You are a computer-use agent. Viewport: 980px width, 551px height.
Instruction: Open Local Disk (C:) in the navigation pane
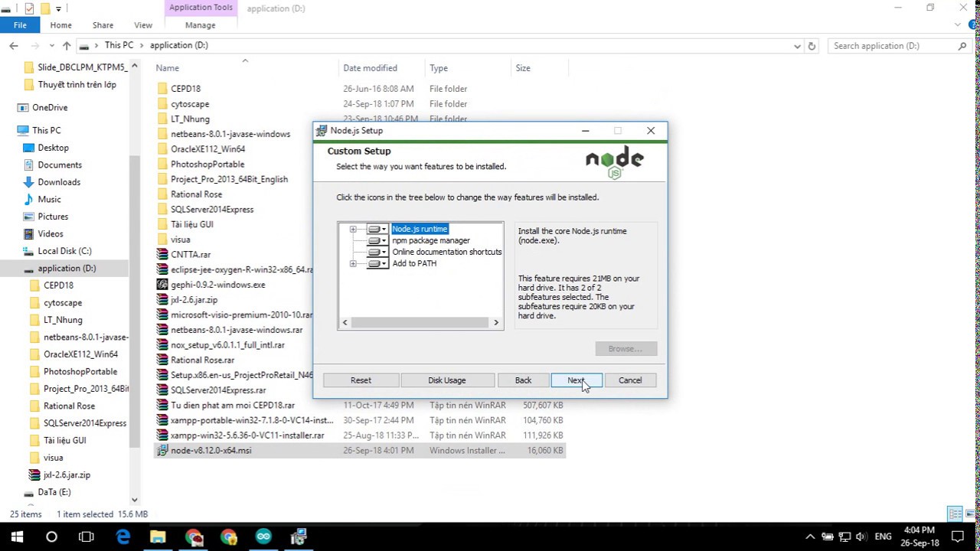(x=64, y=251)
